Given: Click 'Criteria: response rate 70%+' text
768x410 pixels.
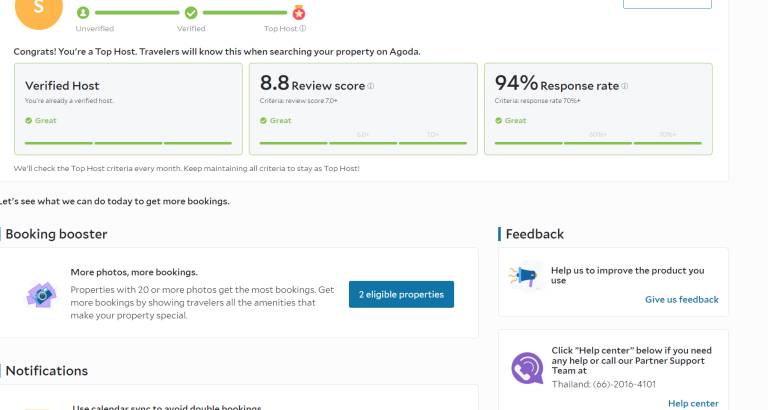Looking at the screenshot, I should (537, 101).
